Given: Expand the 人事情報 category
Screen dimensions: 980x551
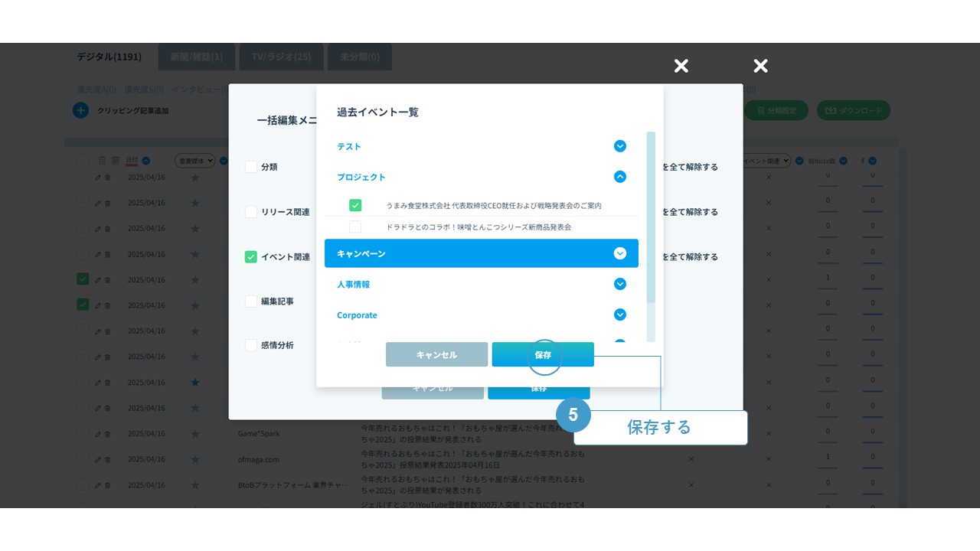Looking at the screenshot, I should tap(620, 284).
